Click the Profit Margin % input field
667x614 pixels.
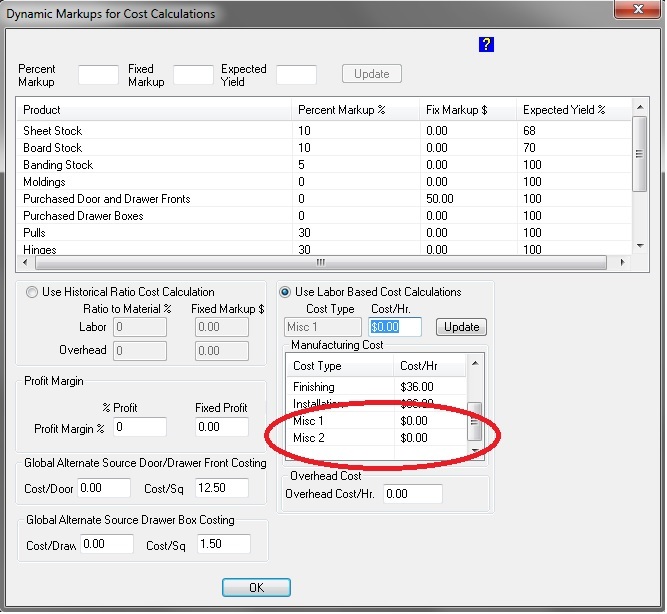(x=140, y=427)
